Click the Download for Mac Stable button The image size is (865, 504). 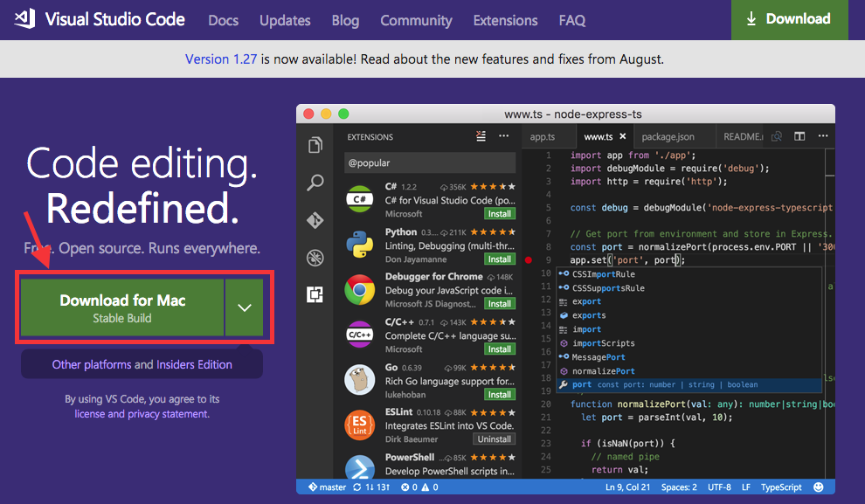(x=122, y=307)
